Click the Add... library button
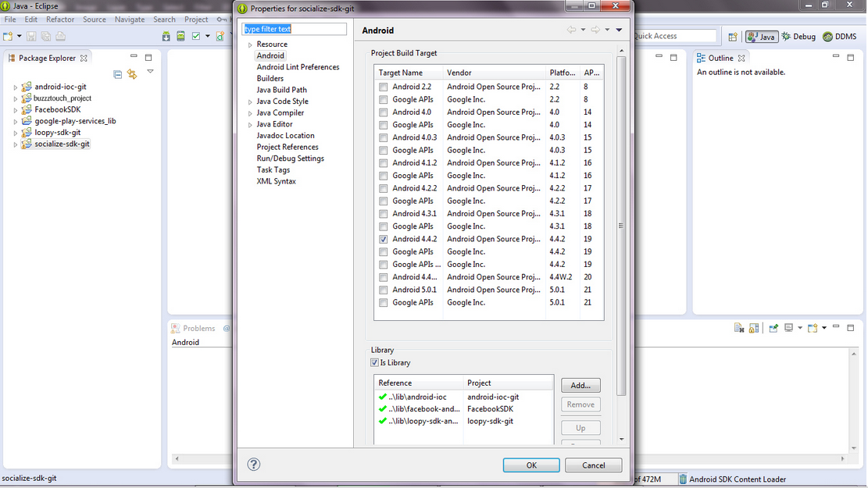 (x=580, y=385)
